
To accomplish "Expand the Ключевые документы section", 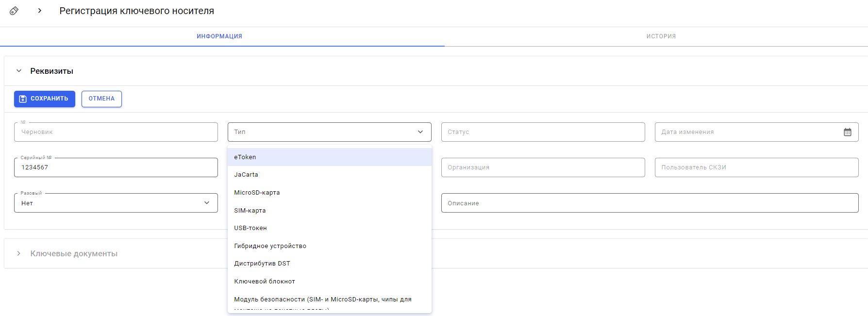I will pyautogui.click(x=19, y=253).
